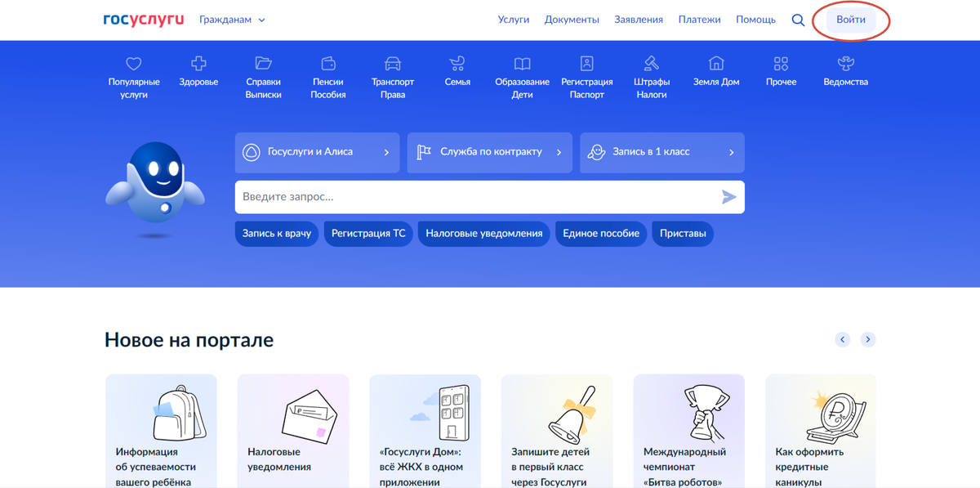Open Справки Выписки folder icon
The image size is (980, 488).
(263, 63)
